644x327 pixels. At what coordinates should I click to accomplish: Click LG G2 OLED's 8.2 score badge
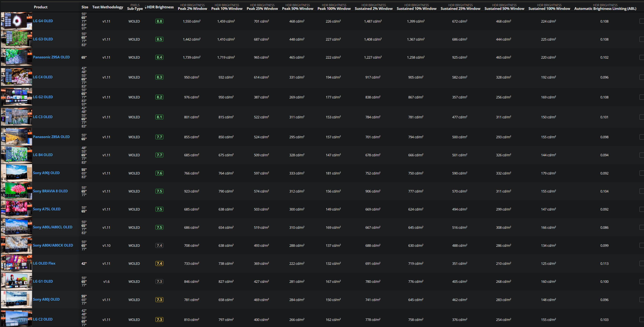click(160, 97)
